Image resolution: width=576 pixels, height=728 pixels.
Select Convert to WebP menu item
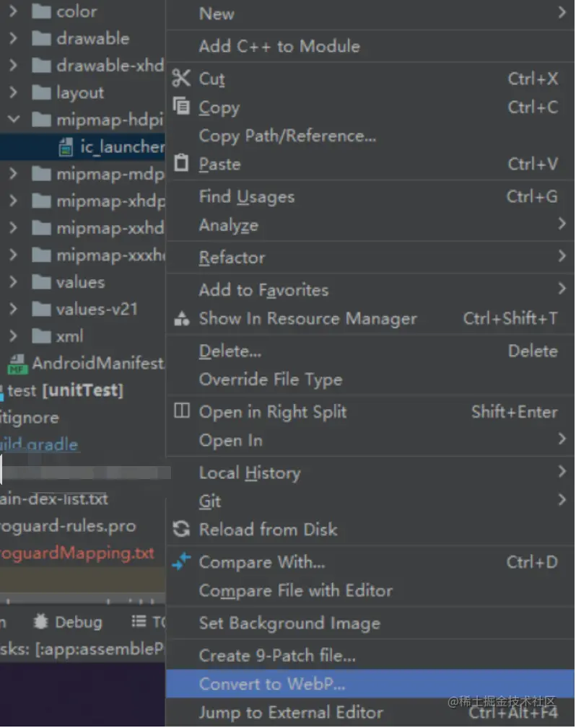(272, 683)
